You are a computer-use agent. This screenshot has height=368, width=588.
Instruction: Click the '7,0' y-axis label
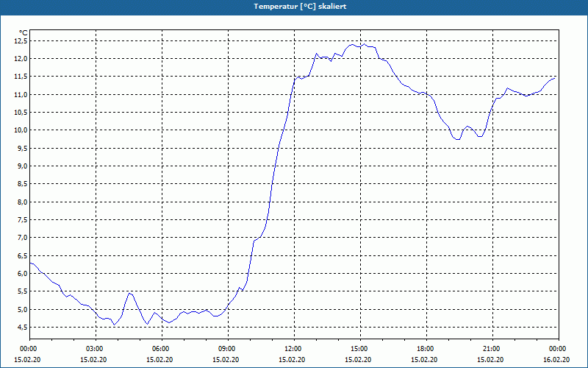(x=22, y=238)
